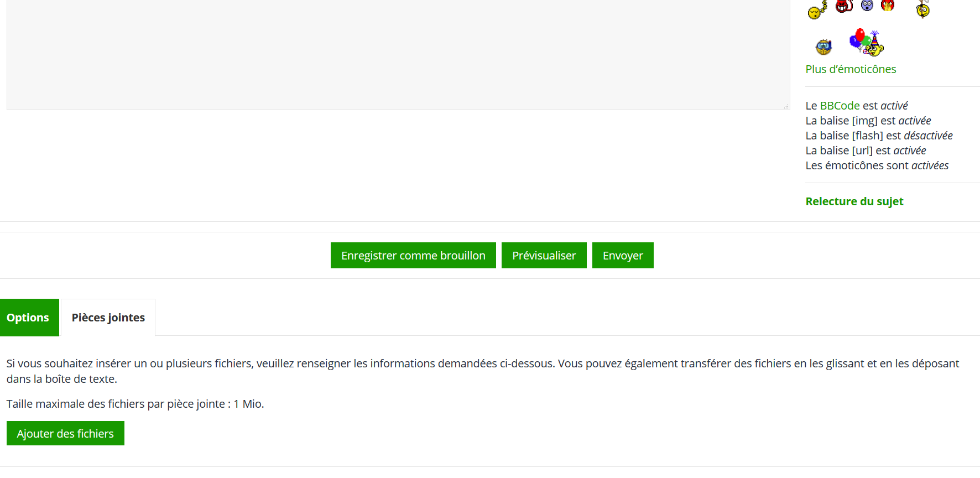Insert the red devil grinning emoticon

843,6
